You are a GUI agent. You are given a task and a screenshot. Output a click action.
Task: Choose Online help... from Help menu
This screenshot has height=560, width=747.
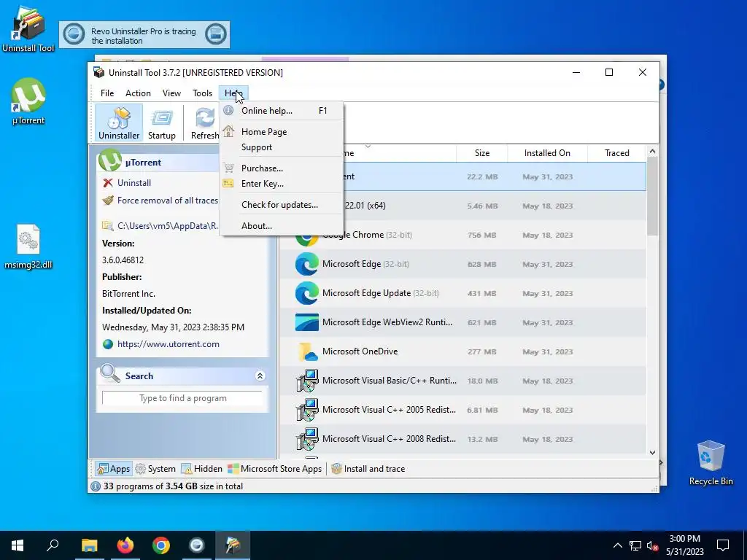(x=282, y=111)
